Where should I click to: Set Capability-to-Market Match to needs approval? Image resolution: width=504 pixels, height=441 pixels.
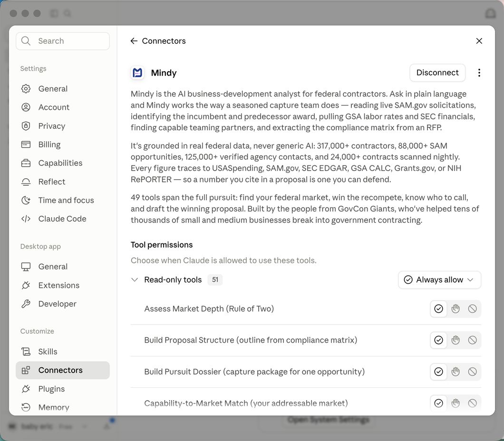pyautogui.click(x=456, y=403)
